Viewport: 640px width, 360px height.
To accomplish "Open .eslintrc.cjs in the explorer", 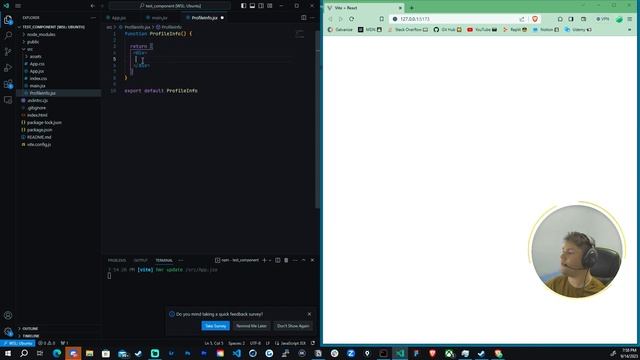I will pyautogui.click(x=38, y=100).
